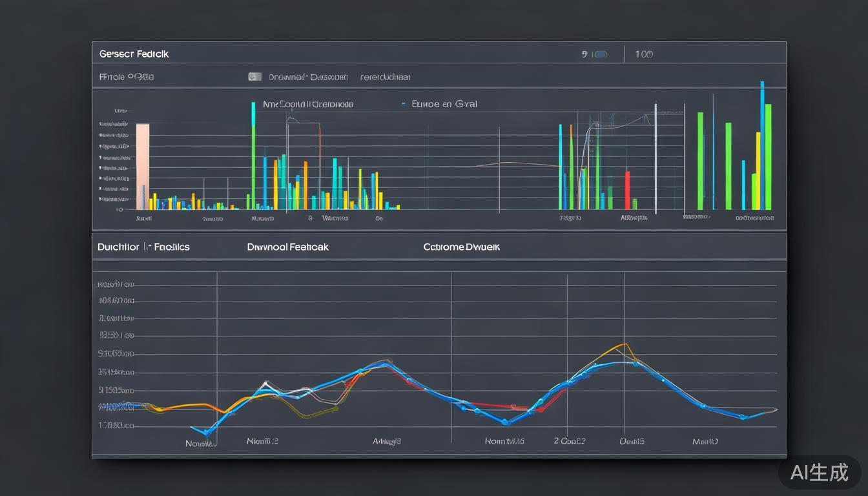Viewport: 868px width, 496px height.
Task: Click the lowest blue data point at left
Action: [x=206, y=432]
